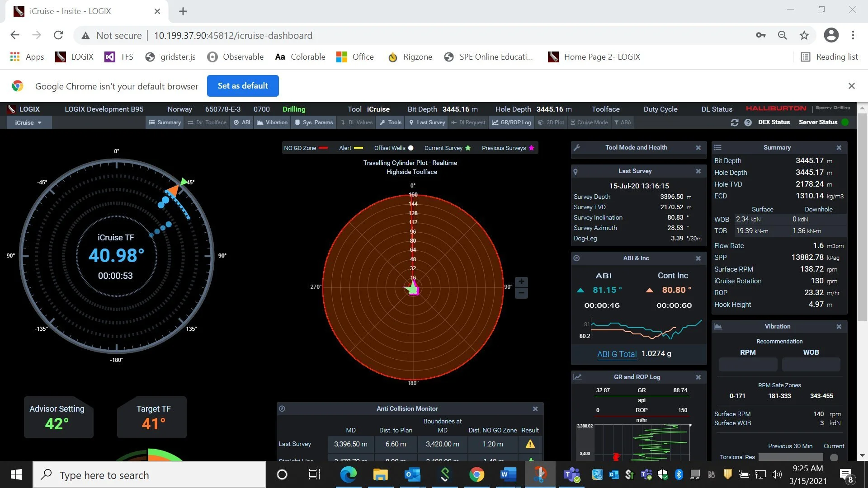This screenshot has width=868, height=488.
Task: Expand the iCruise dropdown menu
Action: coord(28,122)
